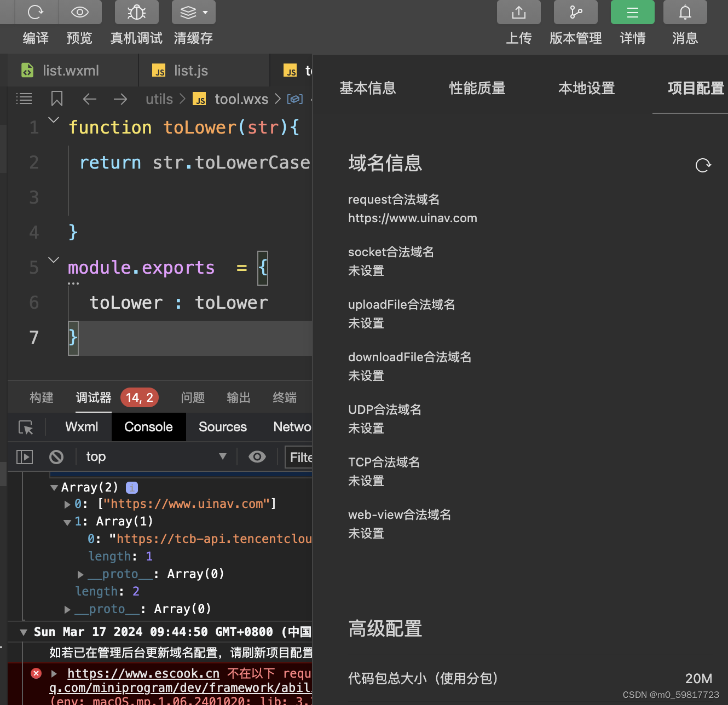The height and width of the screenshot is (705, 728).
Task: Click the outline list icon in editor toolbar
Action: click(x=24, y=99)
